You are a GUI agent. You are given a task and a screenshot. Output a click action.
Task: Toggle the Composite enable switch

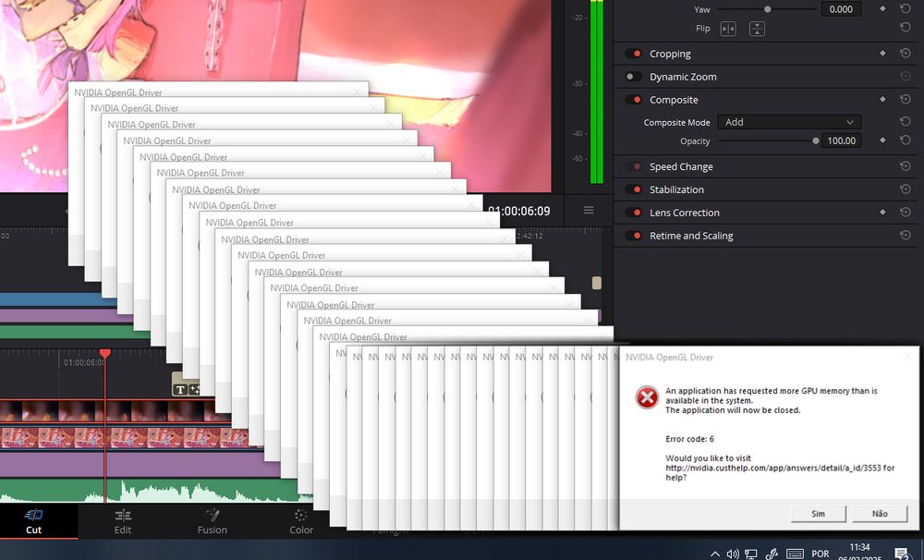[634, 100]
